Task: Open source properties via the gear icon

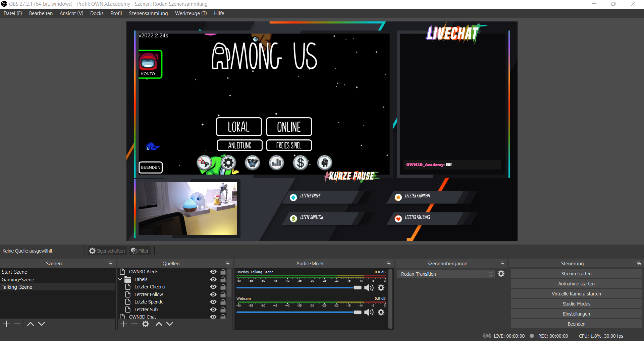Action: coord(145,324)
